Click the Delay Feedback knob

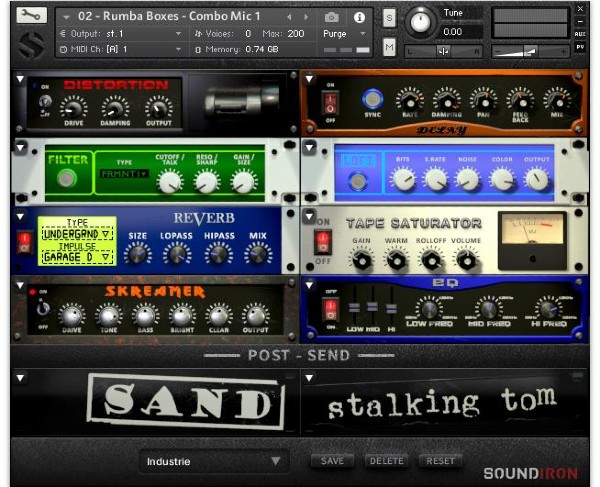click(x=520, y=101)
